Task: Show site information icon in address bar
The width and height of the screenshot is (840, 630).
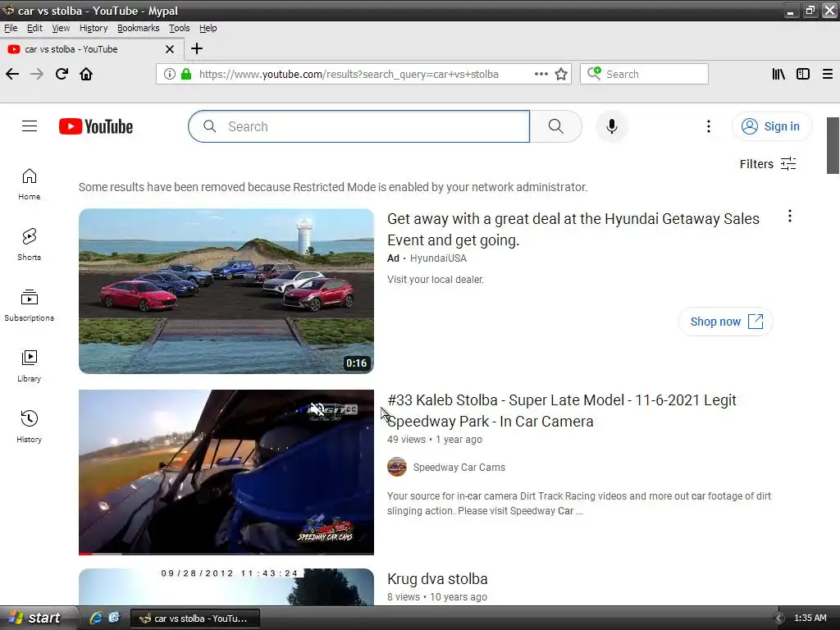Action: click(169, 74)
